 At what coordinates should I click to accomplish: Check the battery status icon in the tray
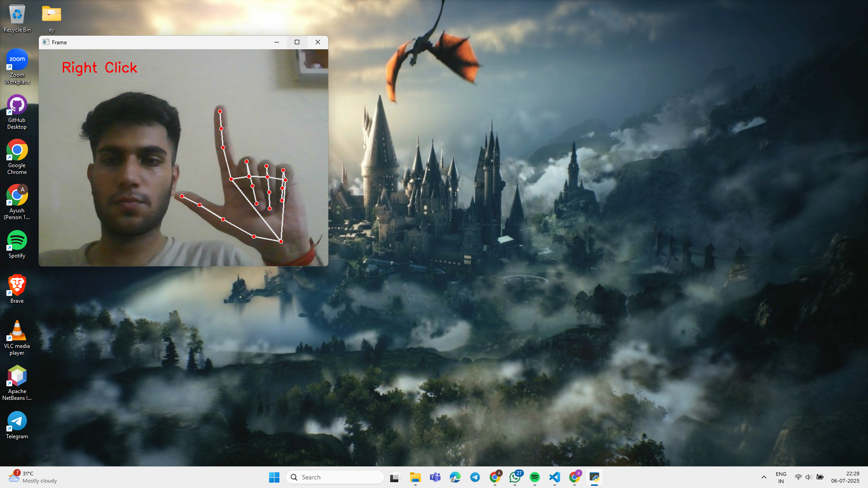pyautogui.click(x=820, y=477)
